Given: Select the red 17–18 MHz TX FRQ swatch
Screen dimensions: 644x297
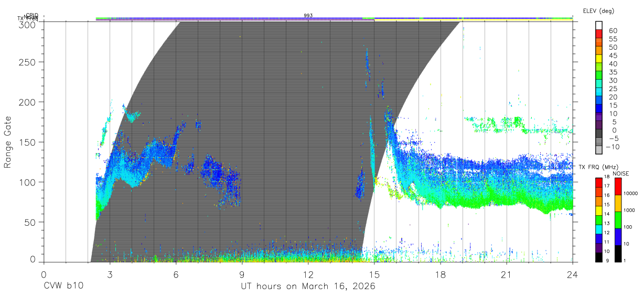Looking at the screenshot, I should [599, 182].
